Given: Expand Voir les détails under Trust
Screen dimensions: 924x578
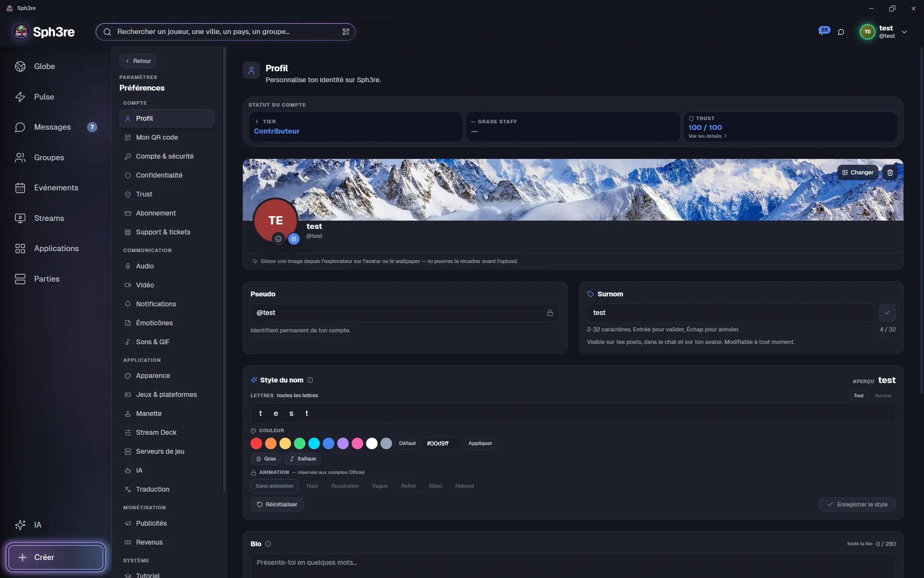Looking at the screenshot, I should click(x=707, y=136).
